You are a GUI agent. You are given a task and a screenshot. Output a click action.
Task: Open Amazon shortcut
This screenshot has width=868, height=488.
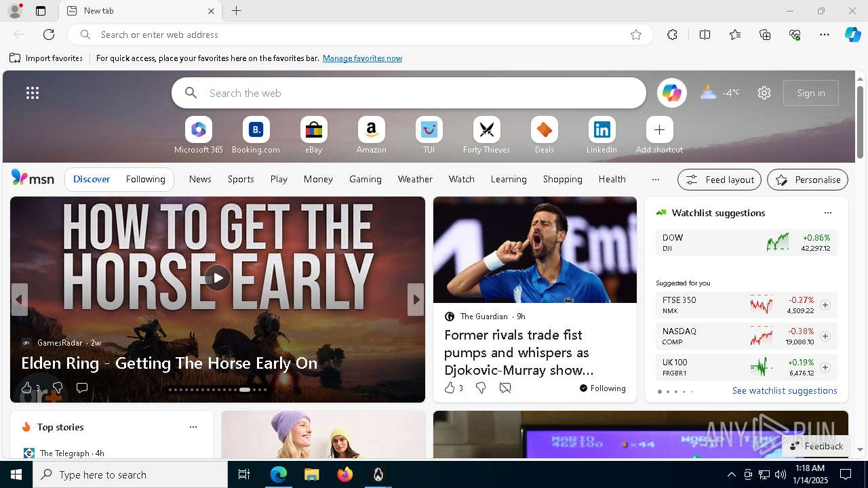371,135
